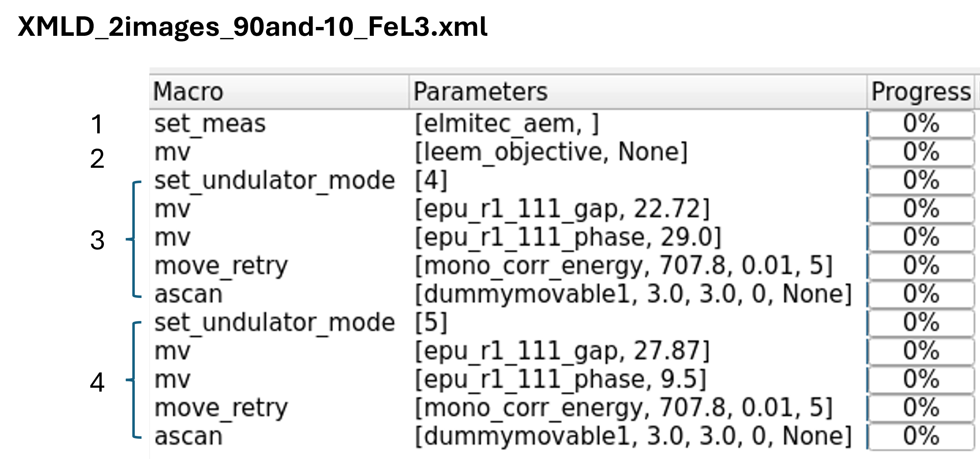Select the first move_retry macro row

tap(221, 266)
